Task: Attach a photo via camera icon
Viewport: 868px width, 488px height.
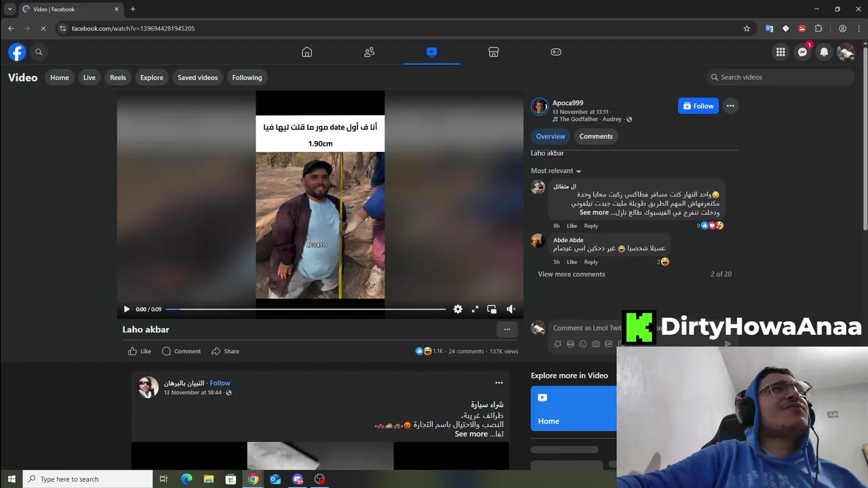Action: click(595, 344)
